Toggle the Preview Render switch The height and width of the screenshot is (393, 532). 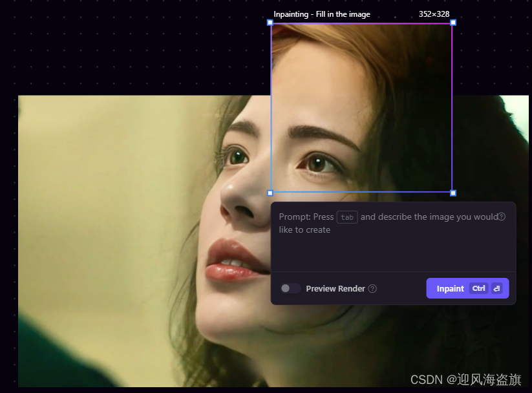click(x=290, y=288)
